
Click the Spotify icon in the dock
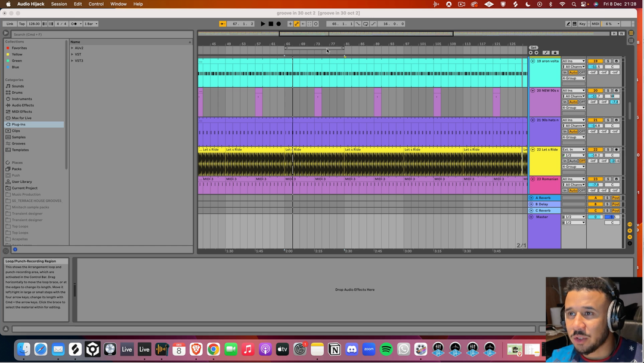(x=386, y=349)
